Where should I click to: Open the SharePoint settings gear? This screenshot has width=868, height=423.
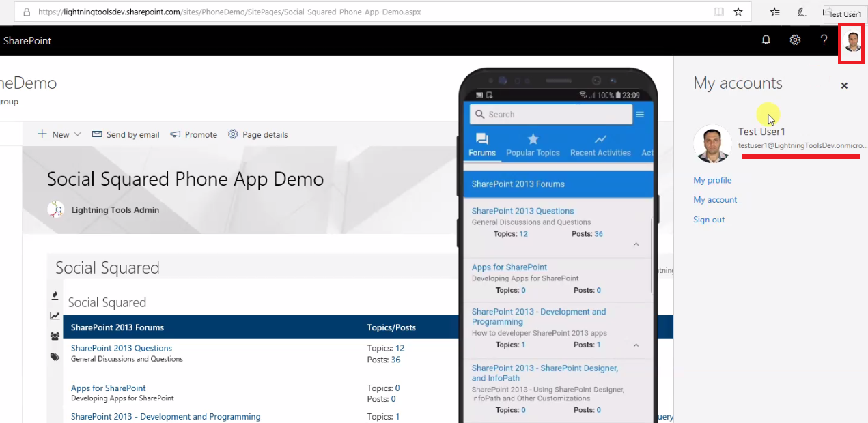coord(795,40)
